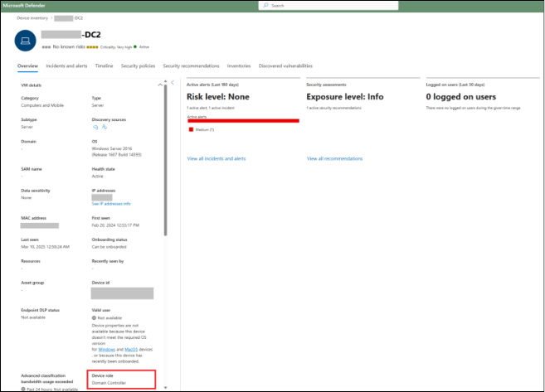Click the Medium (1) legend label

[205, 129]
